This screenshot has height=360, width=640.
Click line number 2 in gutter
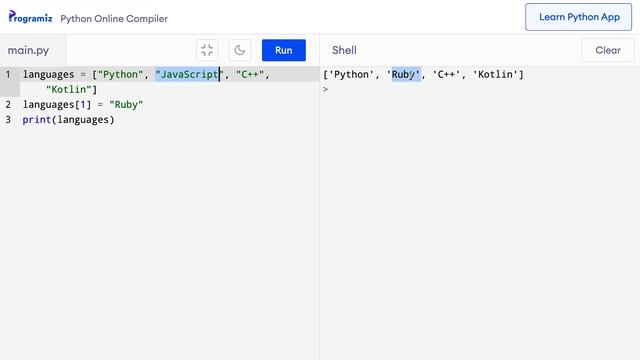pyautogui.click(x=8, y=104)
